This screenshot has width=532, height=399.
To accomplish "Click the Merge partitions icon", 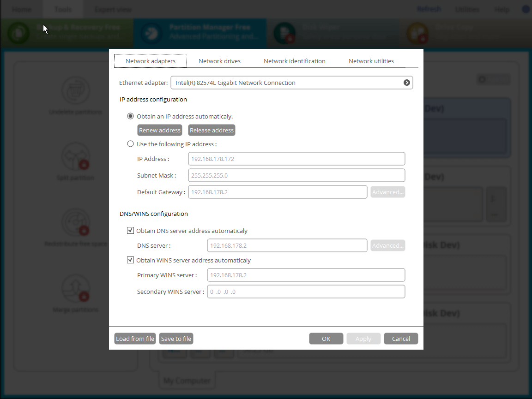I will 75,289.
